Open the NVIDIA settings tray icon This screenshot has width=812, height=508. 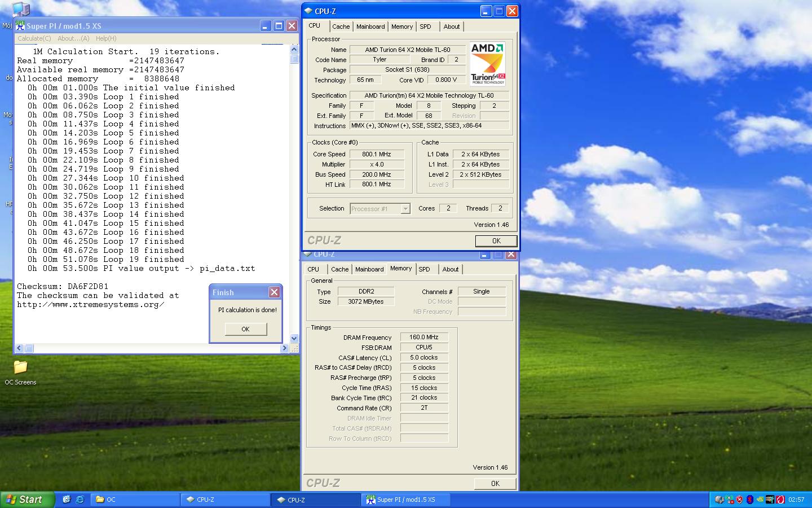coord(760,500)
